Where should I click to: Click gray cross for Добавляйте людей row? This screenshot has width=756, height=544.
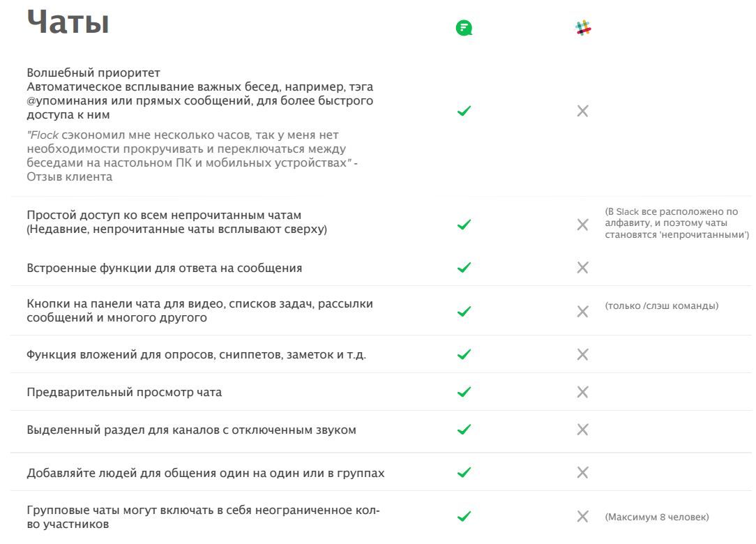[x=583, y=473]
